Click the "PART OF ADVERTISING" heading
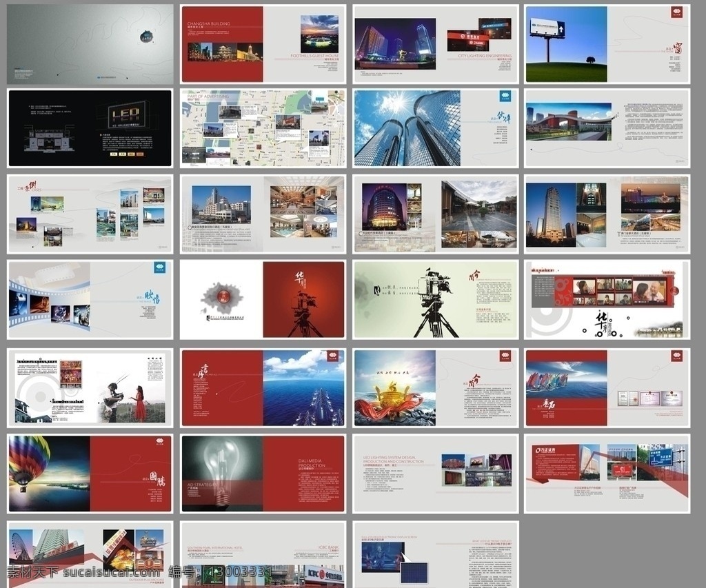The image size is (706, 588). click(x=208, y=97)
